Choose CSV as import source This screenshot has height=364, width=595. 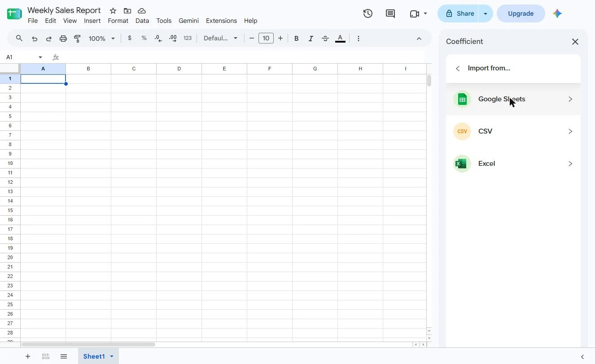tap(513, 131)
